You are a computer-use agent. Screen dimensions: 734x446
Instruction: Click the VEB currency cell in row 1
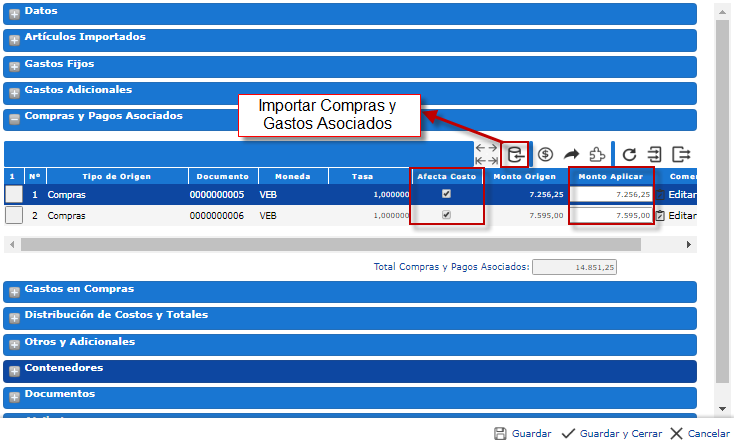(x=268, y=195)
